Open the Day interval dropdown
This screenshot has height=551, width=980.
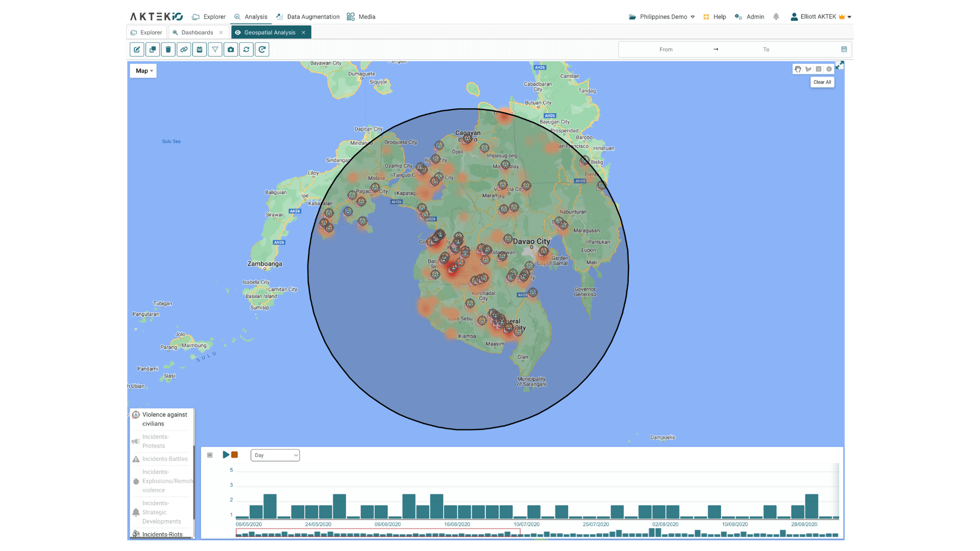tap(275, 455)
